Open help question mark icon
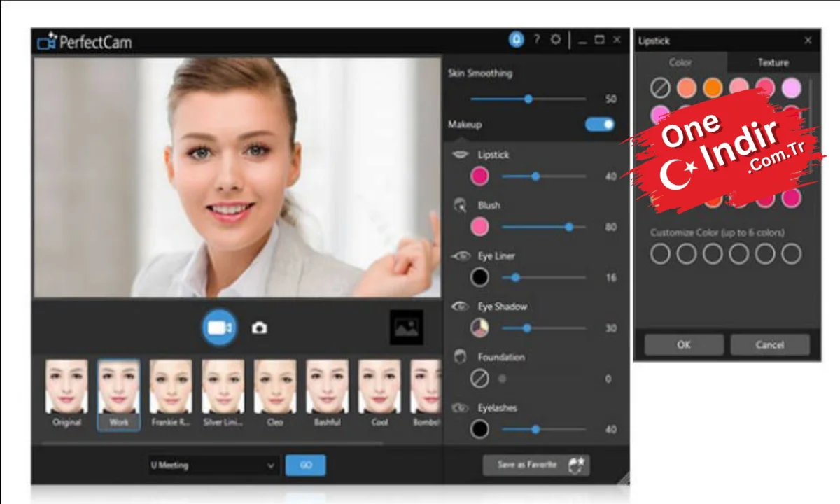The height and width of the screenshot is (504, 840). (x=537, y=40)
